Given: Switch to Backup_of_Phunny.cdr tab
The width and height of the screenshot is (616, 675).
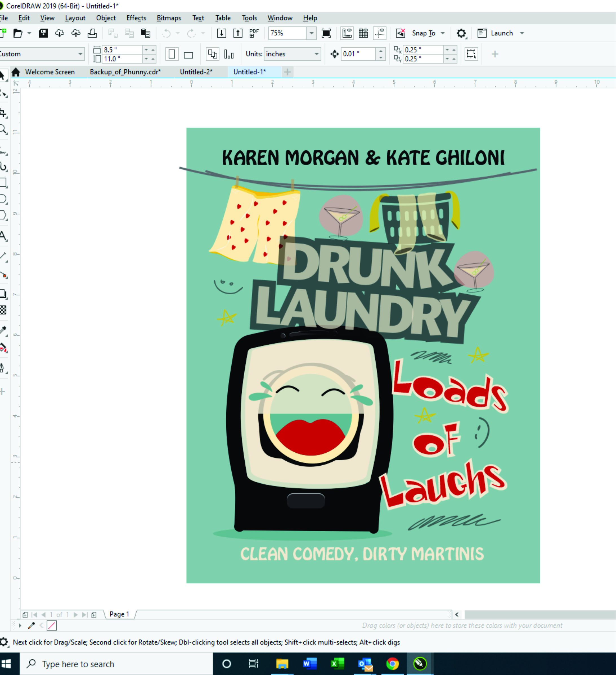Looking at the screenshot, I should coord(125,72).
